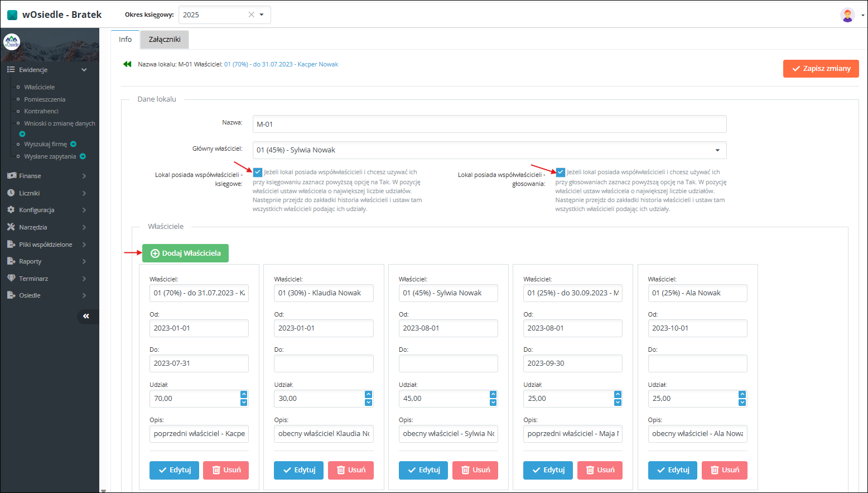Screen dimensions: 868x493
Task: Clear the 2025 accounting period selection
Action: click(251, 15)
